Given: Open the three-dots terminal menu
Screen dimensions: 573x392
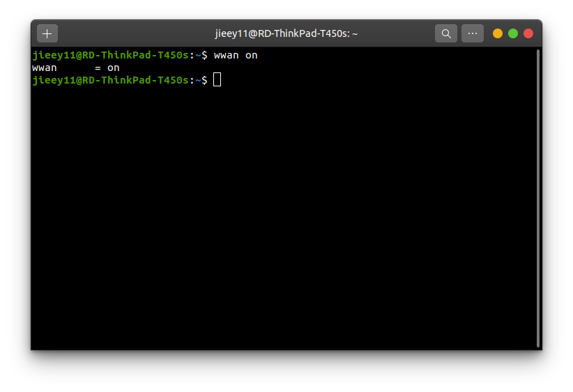Looking at the screenshot, I should click(x=472, y=33).
